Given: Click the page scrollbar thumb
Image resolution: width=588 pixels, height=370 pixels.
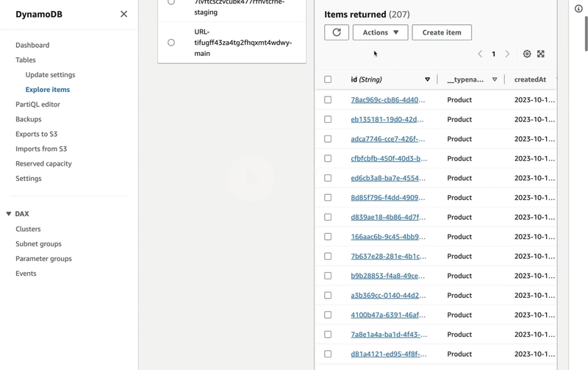Looking at the screenshot, I should 586,33.
